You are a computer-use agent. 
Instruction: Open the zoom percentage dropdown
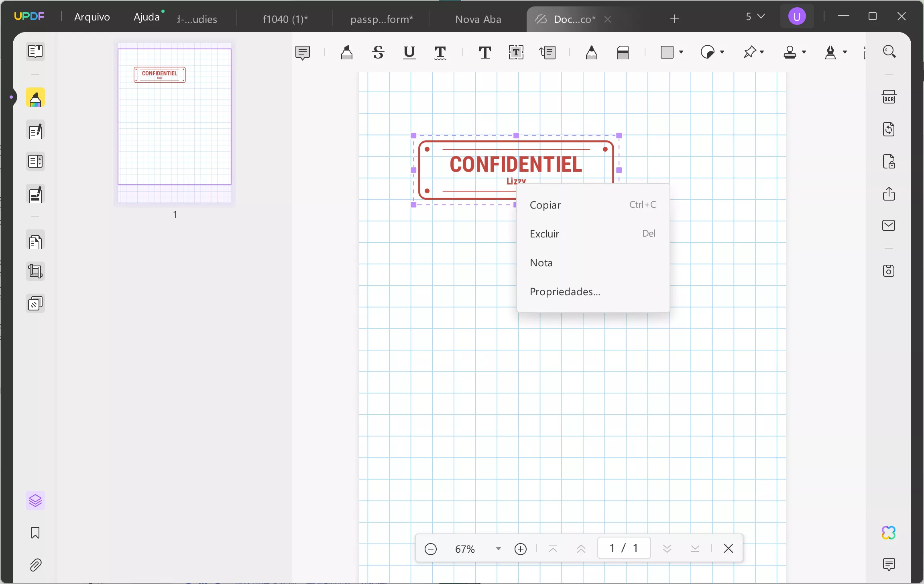point(498,549)
